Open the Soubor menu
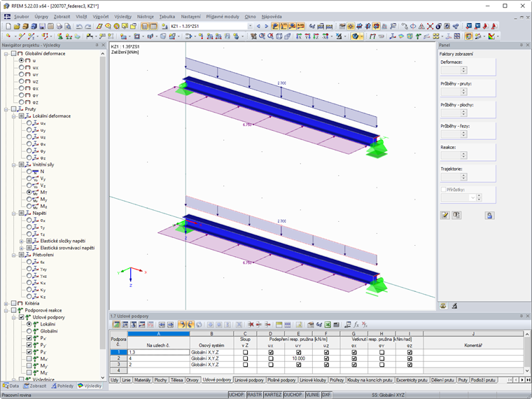The height and width of the screenshot is (399, 532). pos(22,16)
